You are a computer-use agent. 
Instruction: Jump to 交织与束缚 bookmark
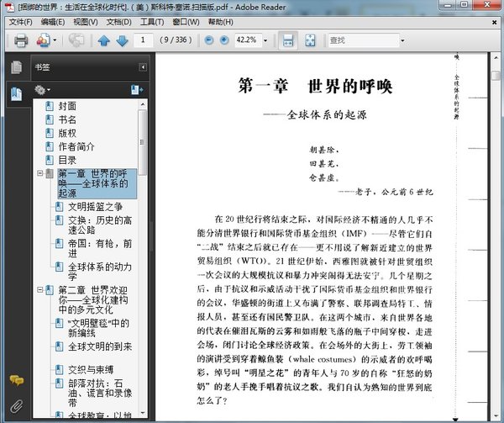pyautogui.click(x=91, y=370)
